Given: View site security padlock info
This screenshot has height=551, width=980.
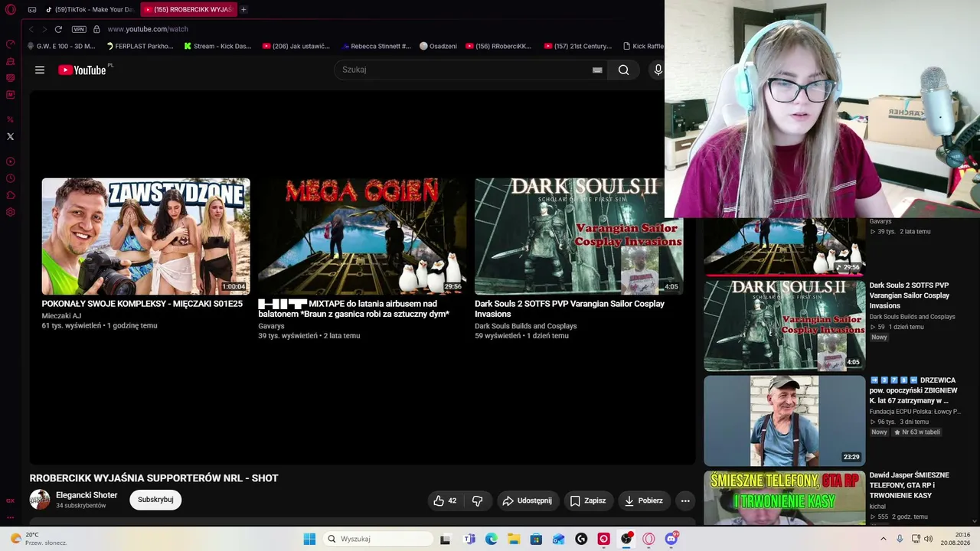Looking at the screenshot, I should [x=96, y=29].
